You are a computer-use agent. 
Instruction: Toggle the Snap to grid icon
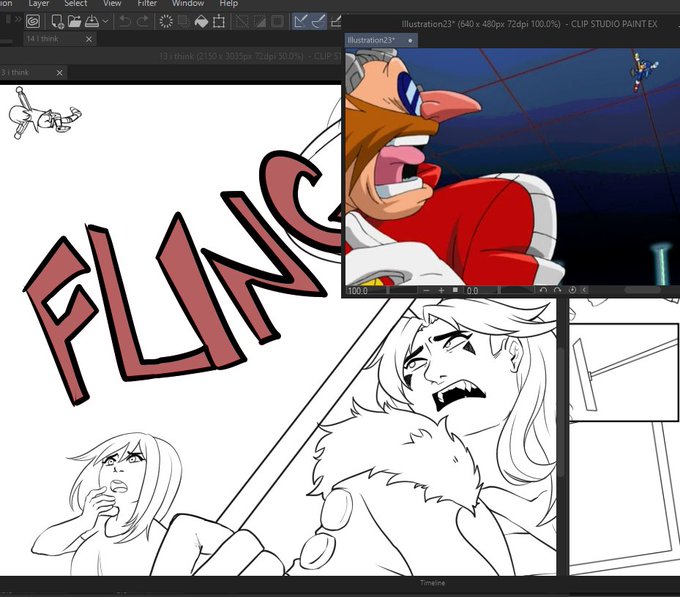[x=336, y=21]
